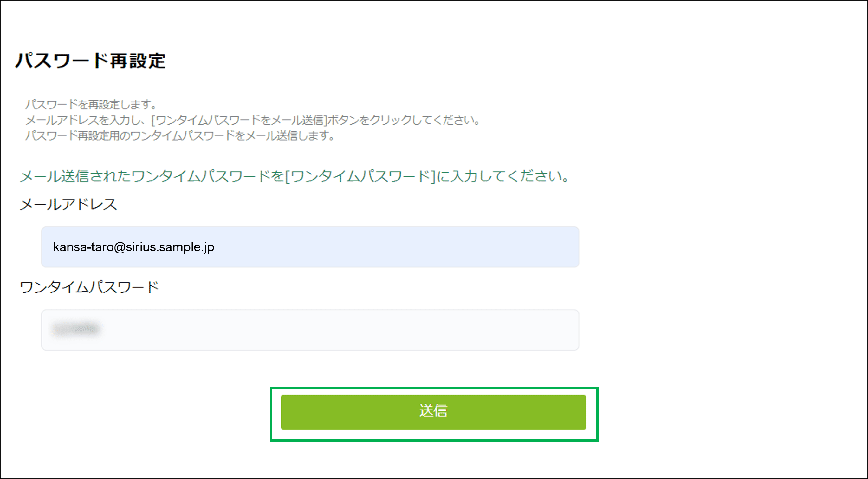Image resolution: width=868 pixels, height=479 pixels.
Task: Click the メールアドレスを入力し description line
Action: [x=253, y=120]
